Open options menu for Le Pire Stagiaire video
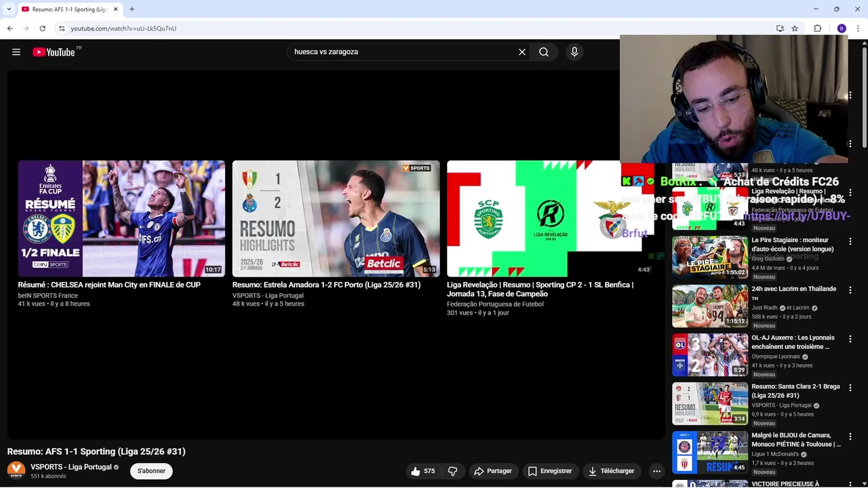Viewport: 868px width, 488px height. (850, 241)
